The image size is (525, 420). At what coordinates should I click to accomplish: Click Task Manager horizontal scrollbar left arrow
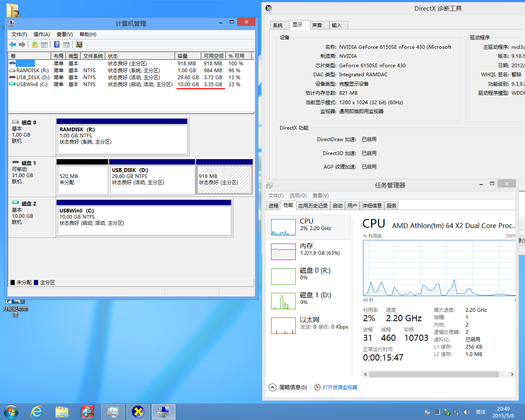pyautogui.click(x=365, y=374)
